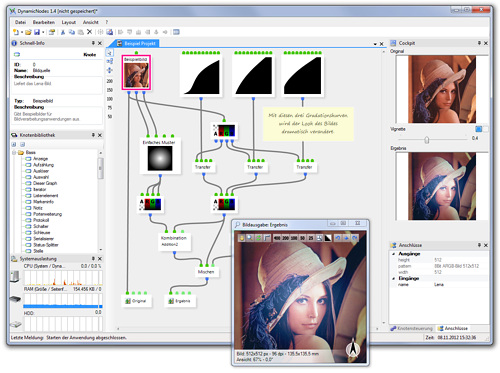Screen dimensions: 500x373
Task: Select the Mischen node in graph
Action: click(x=206, y=272)
